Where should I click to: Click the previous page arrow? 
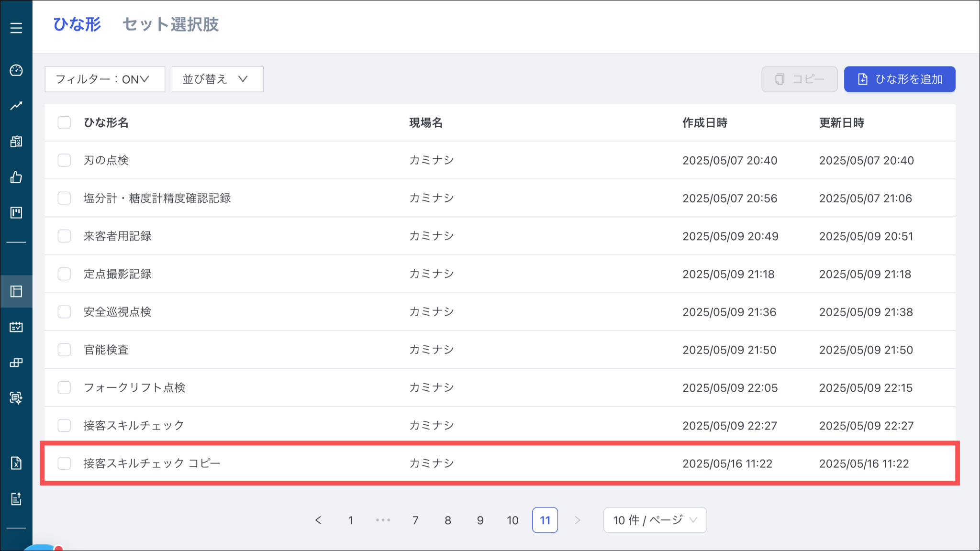[318, 520]
